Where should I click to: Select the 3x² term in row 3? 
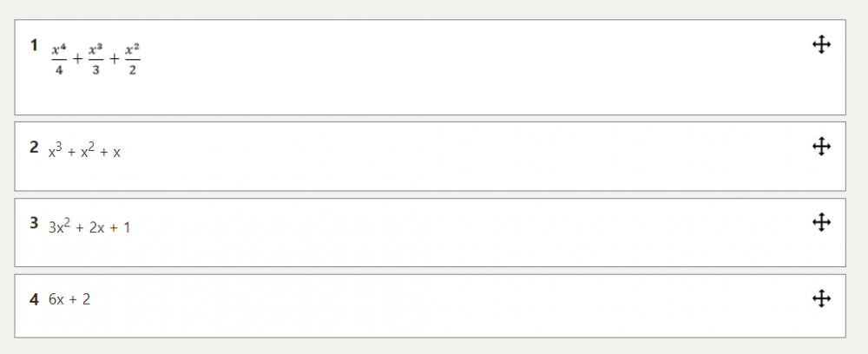(58, 227)
